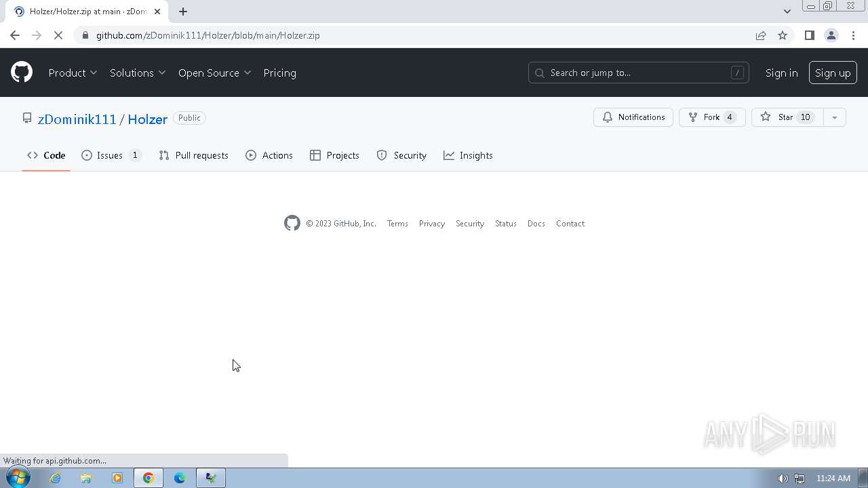This screenshot has width=868, height=488.
Task: Expand the star lists dropdown arrow
Action: (x=835, y=117)
